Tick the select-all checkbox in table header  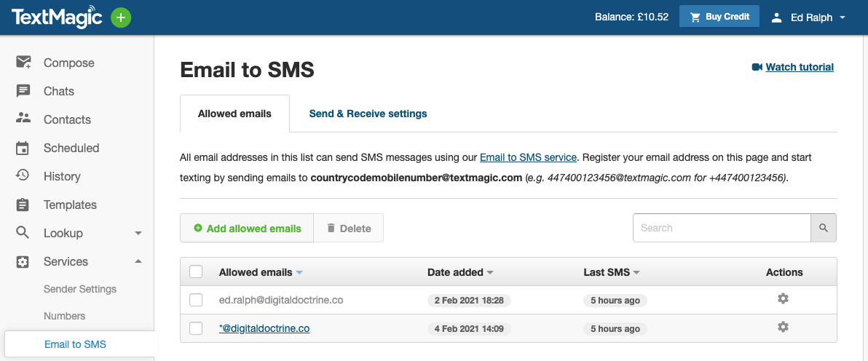point(195,271)
